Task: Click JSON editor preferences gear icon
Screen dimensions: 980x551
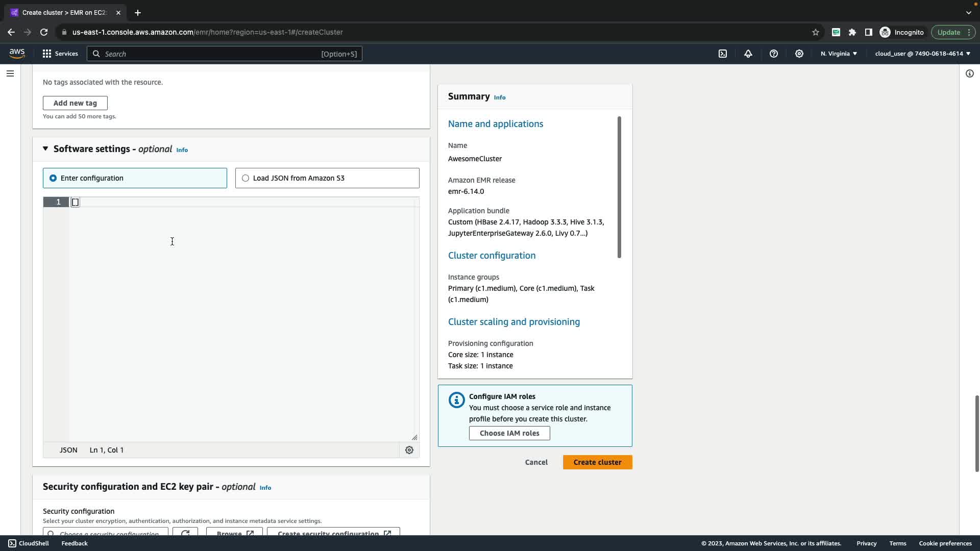Action: pyautogui.click(x=409, y=450)
